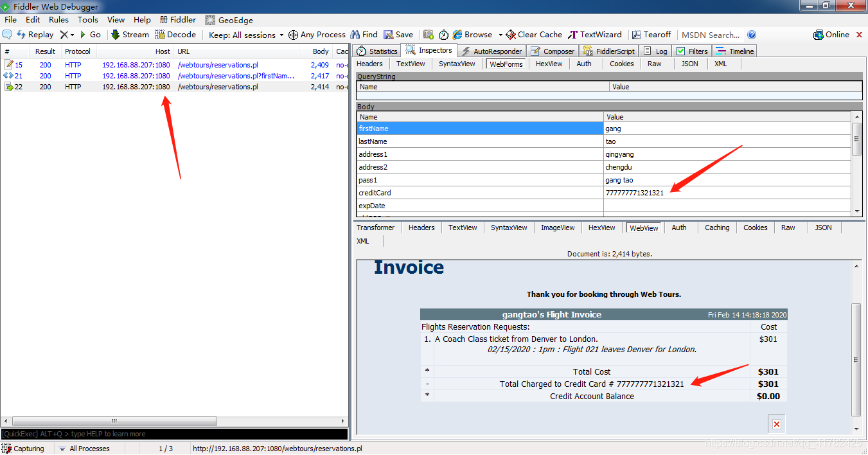The width and height of the screenshot is (868, 455).
Task: Click the Tearoff button
Action: pos(651,35)
